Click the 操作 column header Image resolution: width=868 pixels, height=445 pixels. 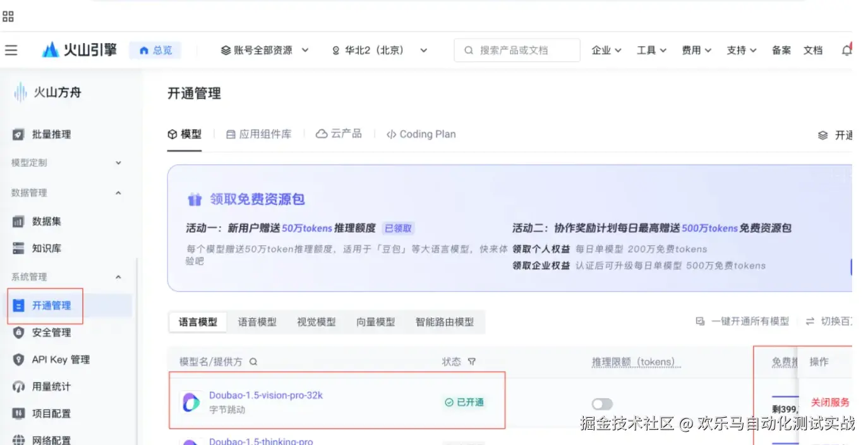(x=819, y=362)
